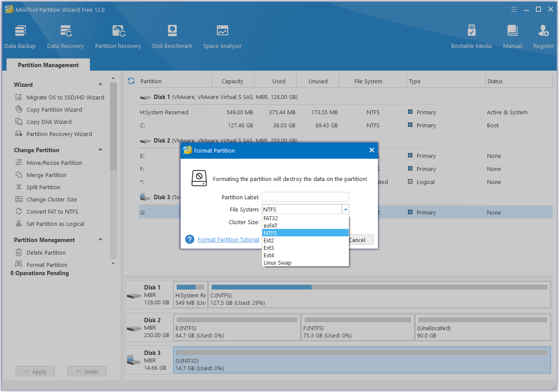Pick Ext4 from the file system options

(x=269, y=256)
